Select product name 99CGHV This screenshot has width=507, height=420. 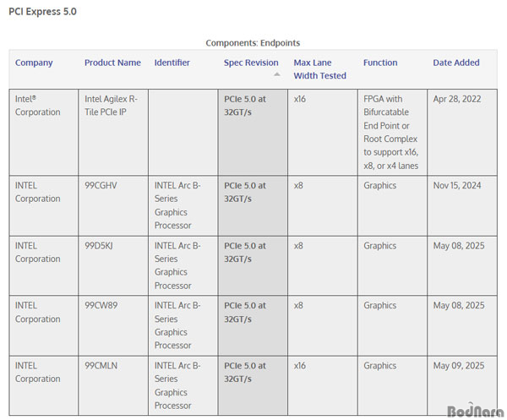click(x=101, y=186)
